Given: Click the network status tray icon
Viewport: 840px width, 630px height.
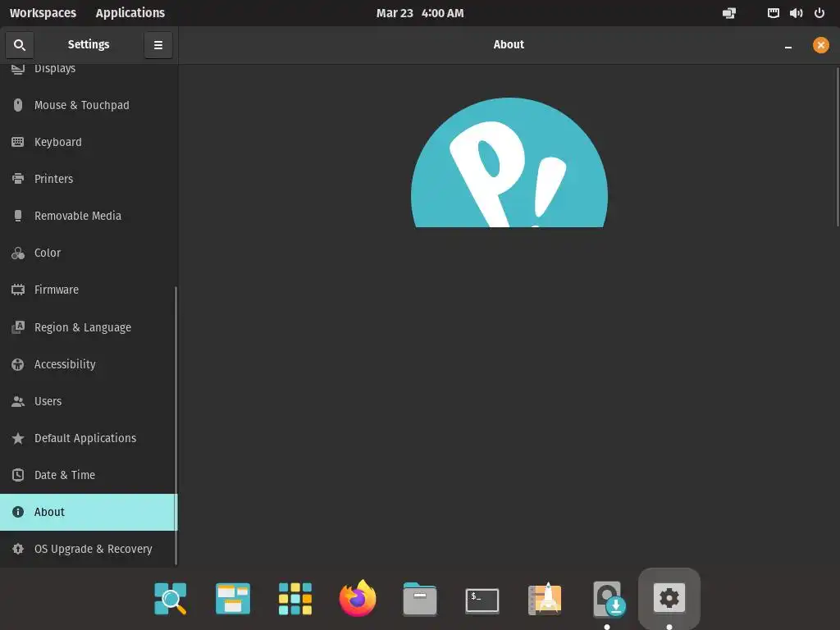Looking at the screenshot, I should (729, 13).
